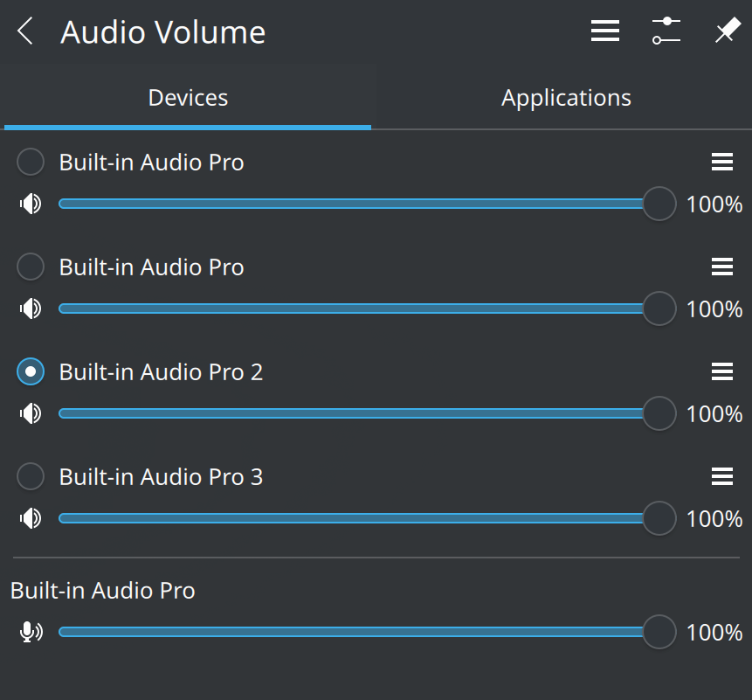Open options menu for first Built-in Audio Pro
The width and height of the screenshot is (752, 700).
click(721, 162)
